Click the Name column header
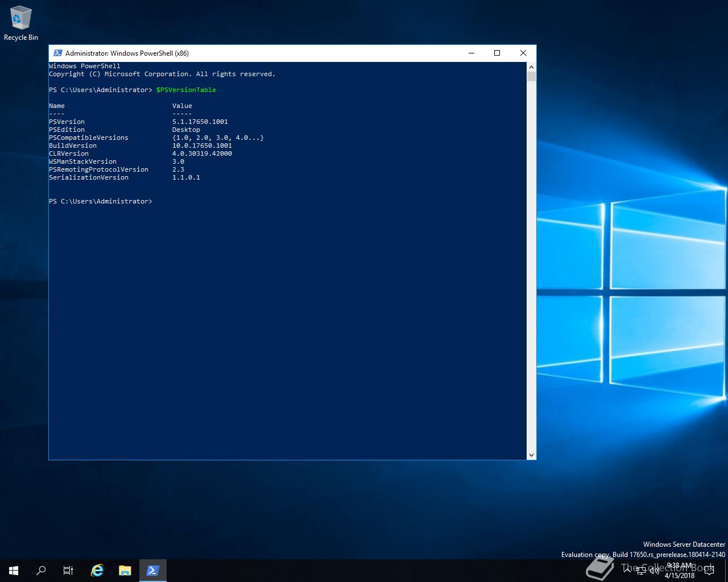728x582 pixels. coord(57,106)
